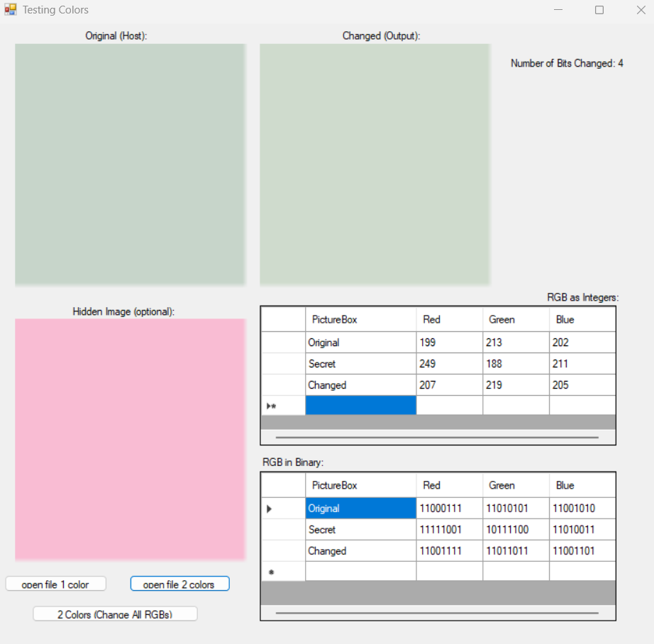Select the Original (Host) color image box
The height and width of the screenshot is (644, 654).
coord(130,165)
